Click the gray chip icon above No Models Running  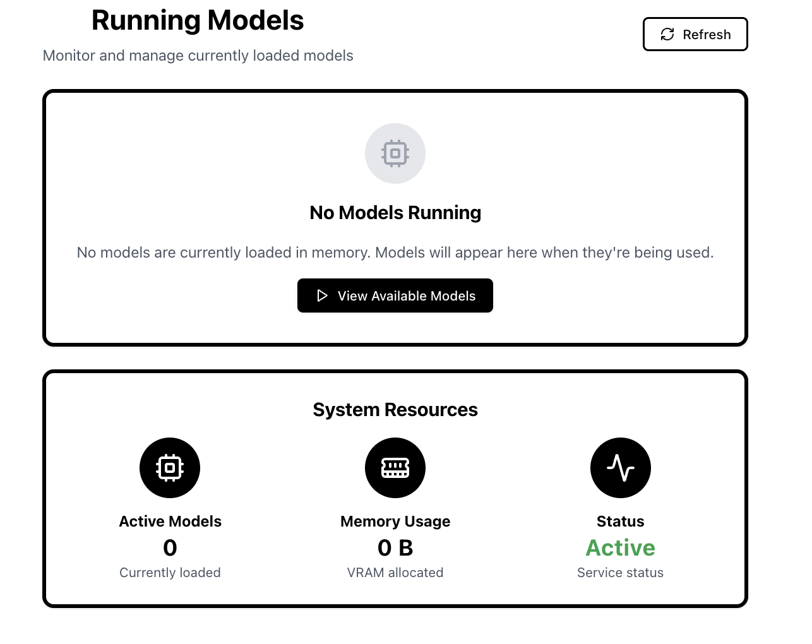tap(395, 153)
